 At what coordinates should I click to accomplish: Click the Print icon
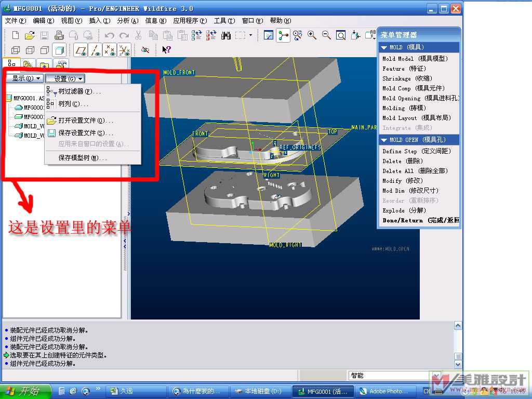59,35
